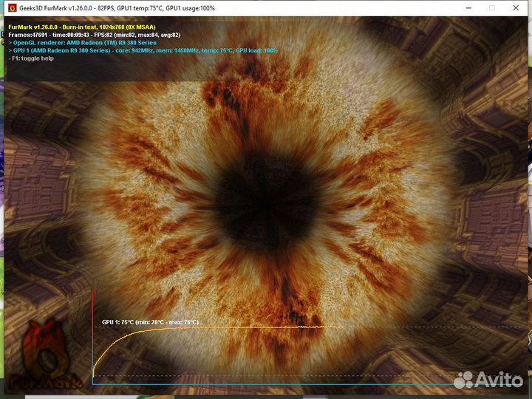Click the red vertical axis of temperature graph
Screen dimensions: 532x399
pos(92,332)
